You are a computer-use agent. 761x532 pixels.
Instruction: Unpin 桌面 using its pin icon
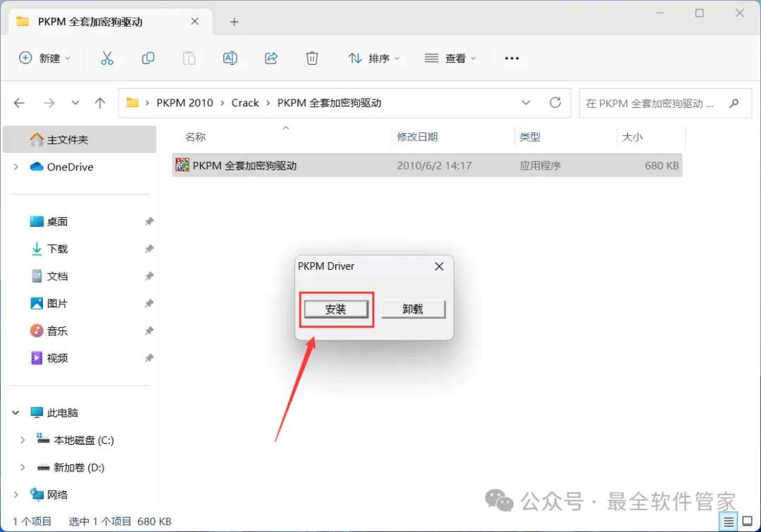(x=149, y=222)
